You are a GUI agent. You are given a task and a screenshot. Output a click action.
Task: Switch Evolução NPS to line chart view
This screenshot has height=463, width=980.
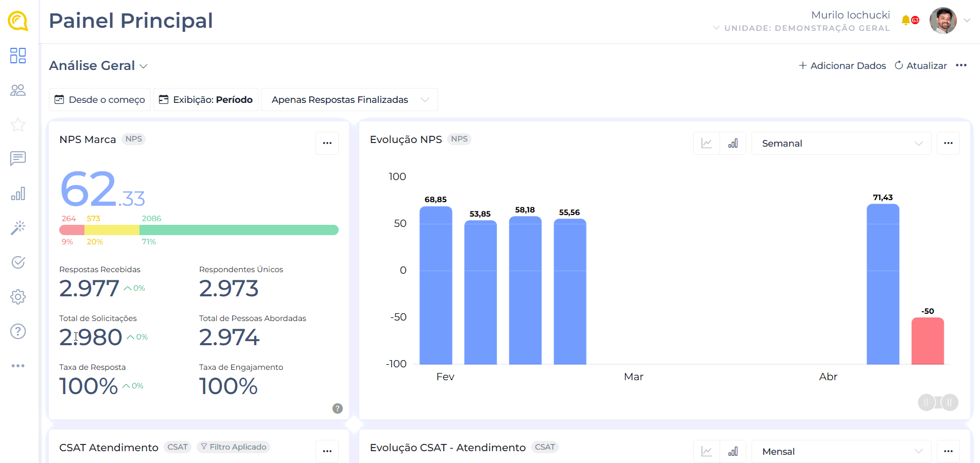pos(707,144)
